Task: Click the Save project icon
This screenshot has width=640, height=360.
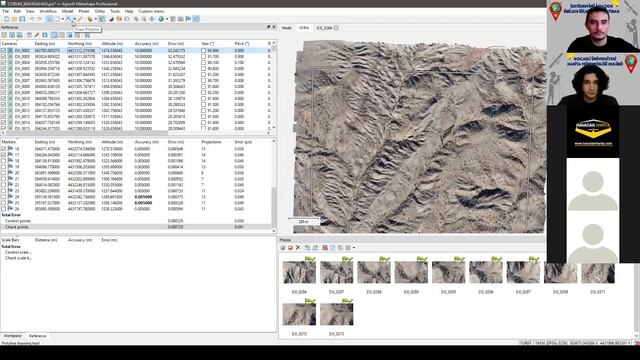Action: 22,19
